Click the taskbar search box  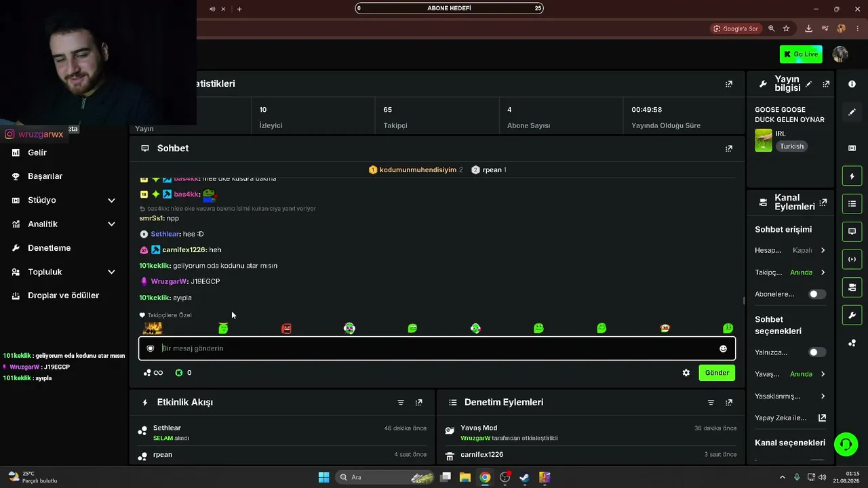point(384,477)
